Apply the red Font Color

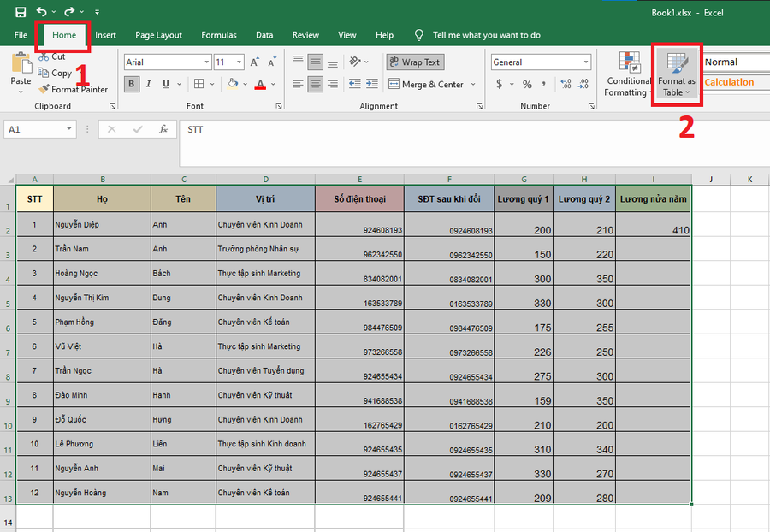pyautogui.click(x=260, y=84)
